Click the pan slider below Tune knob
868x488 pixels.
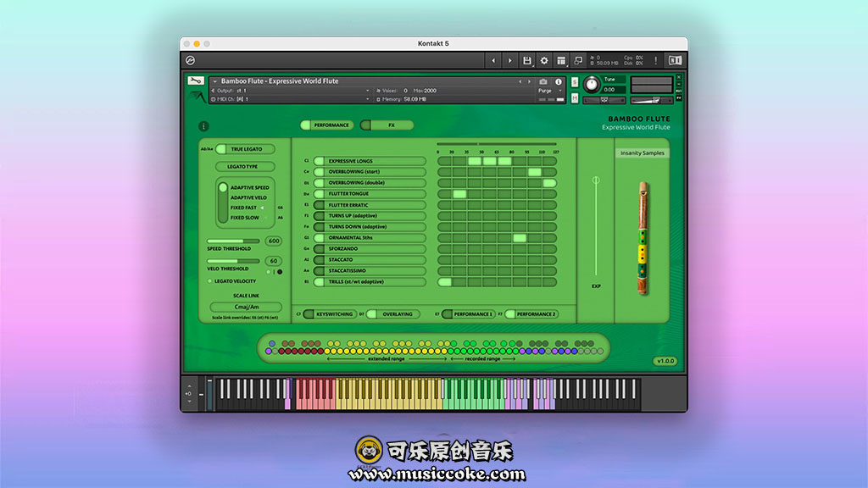[x=604, y=100]
